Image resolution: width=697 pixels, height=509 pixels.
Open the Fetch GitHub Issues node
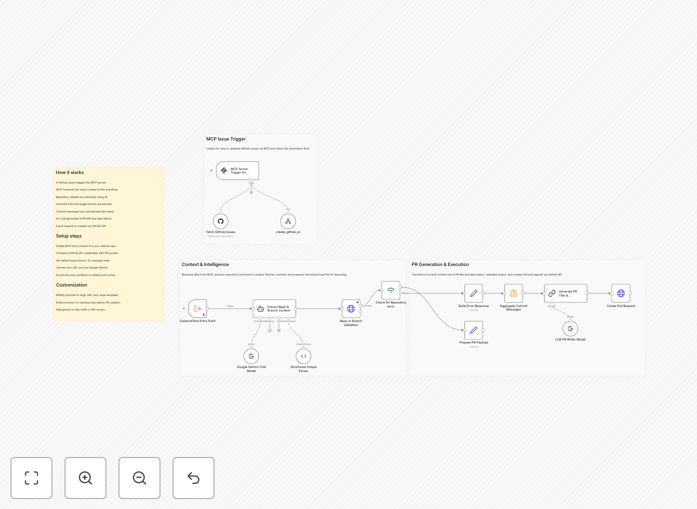point(220,221)
